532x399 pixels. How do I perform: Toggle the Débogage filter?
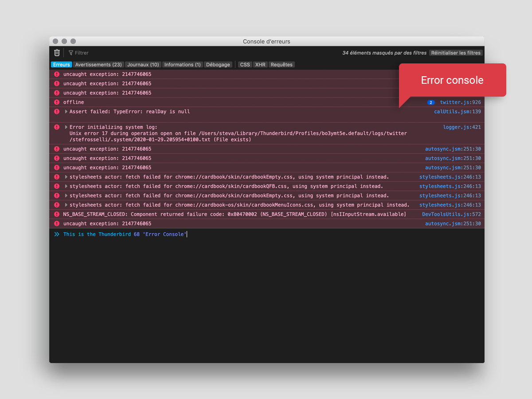pyautogui.click(x=218, y=65)
